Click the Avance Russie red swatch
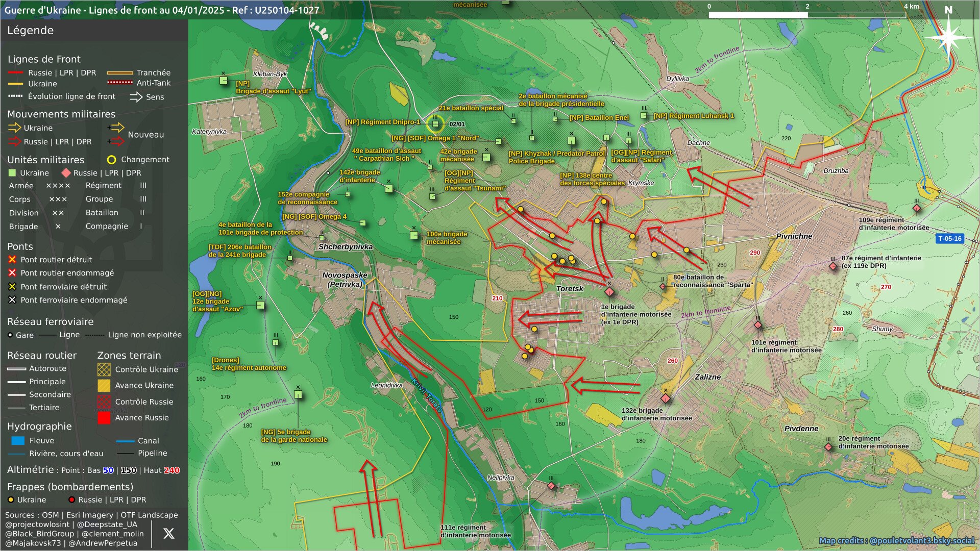Viewport: 980px width, 551px height. [104, 418]
